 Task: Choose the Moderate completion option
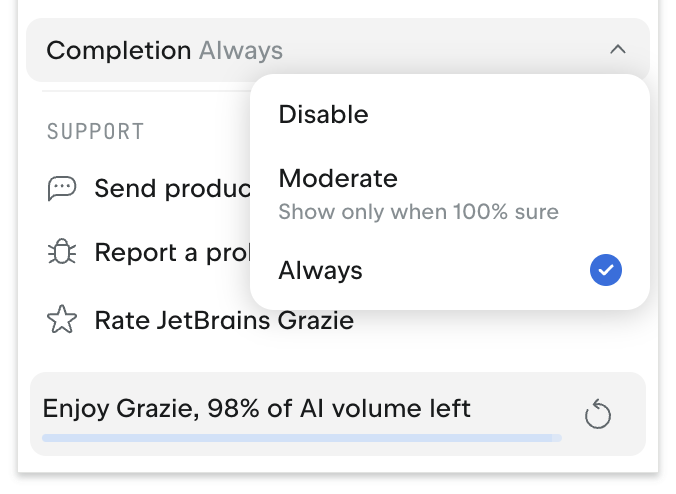[338, 179]
